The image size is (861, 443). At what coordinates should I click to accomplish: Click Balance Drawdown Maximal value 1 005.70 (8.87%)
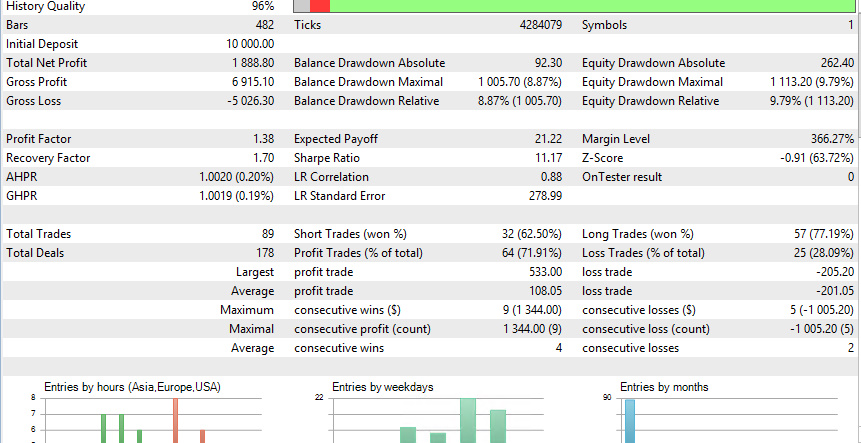point(520,82)
